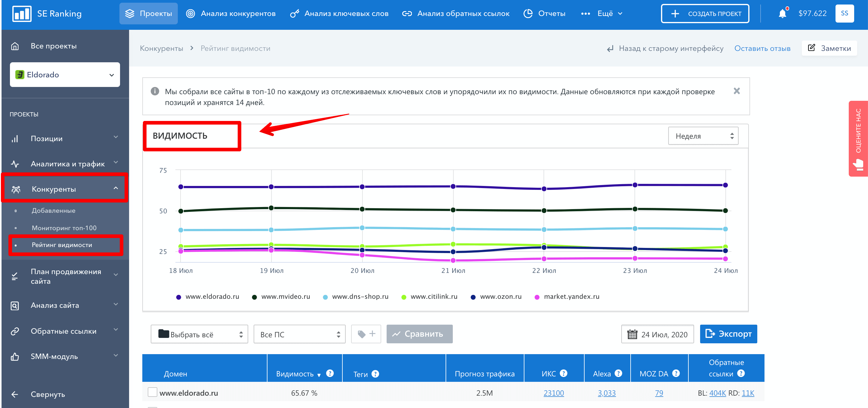Open the SS user avatar menu
The width and height of the screenshot is (868, 408).
(845, 14)
